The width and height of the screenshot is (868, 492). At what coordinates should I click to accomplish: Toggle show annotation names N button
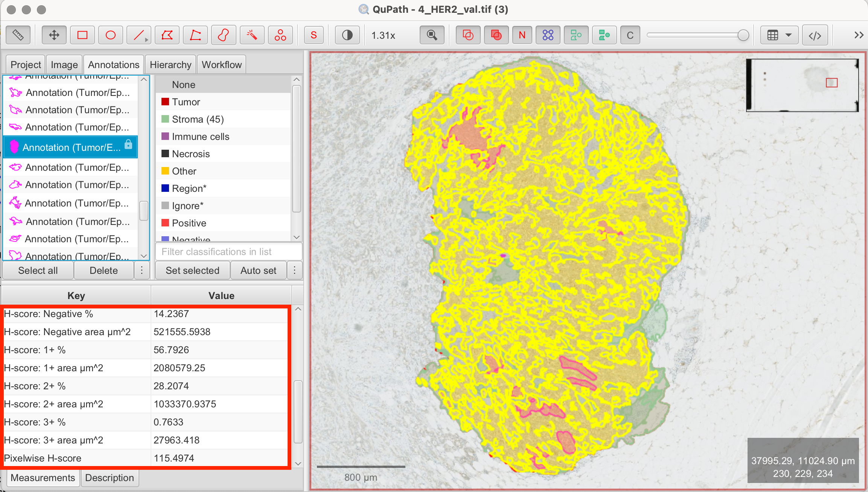pos(522,35)
